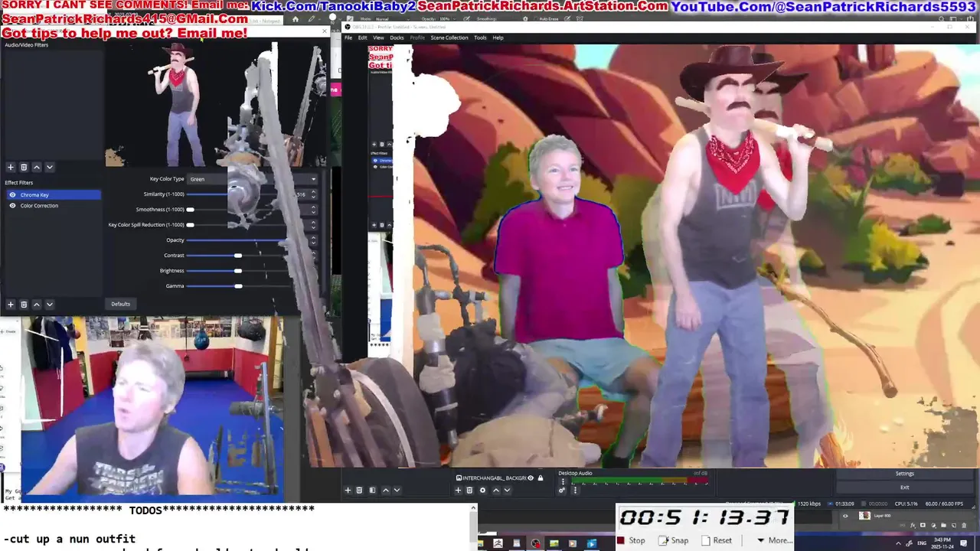Move effect filter down in list

(x=50, y=304)
